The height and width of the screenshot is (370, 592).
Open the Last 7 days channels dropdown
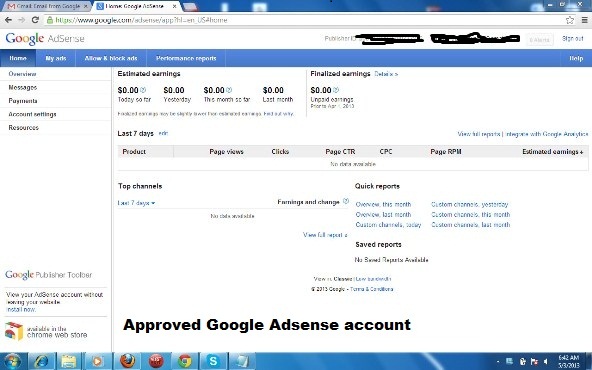(x=136, y=203)
